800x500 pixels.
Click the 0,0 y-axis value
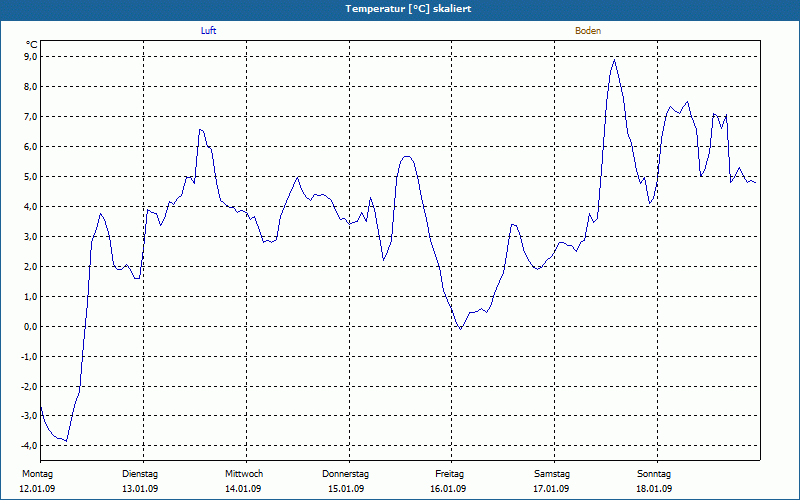(31, 327)
